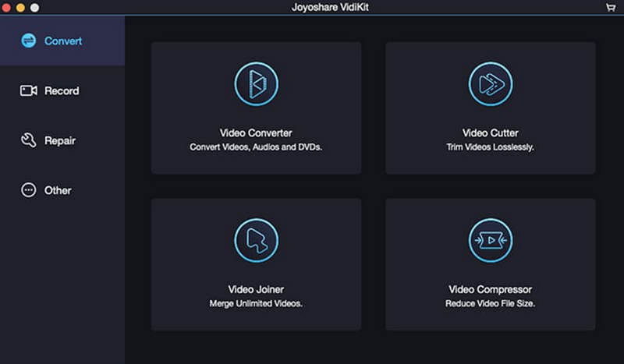Screen dimensions: 624x364
Task: Select the Other category label
Action: click(58, 190)
